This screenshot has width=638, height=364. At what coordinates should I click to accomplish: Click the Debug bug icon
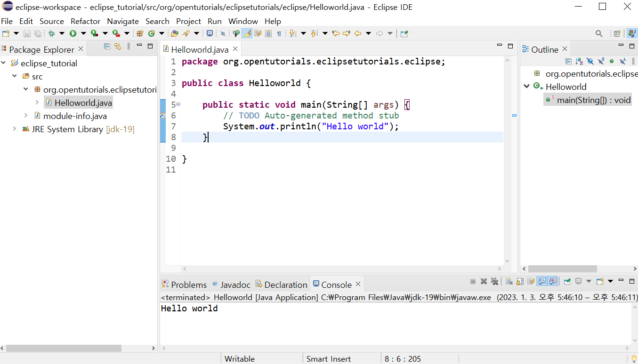51,33
